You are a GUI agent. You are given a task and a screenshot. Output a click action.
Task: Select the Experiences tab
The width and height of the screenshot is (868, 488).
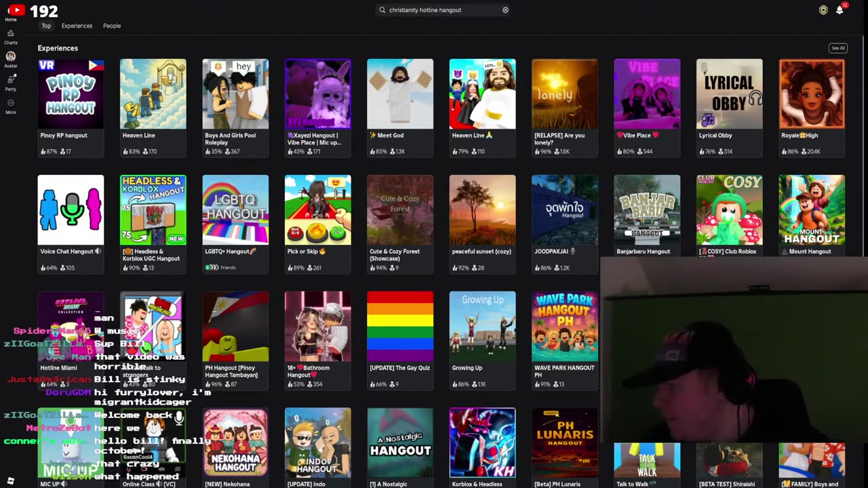click(x=77, y=26)
